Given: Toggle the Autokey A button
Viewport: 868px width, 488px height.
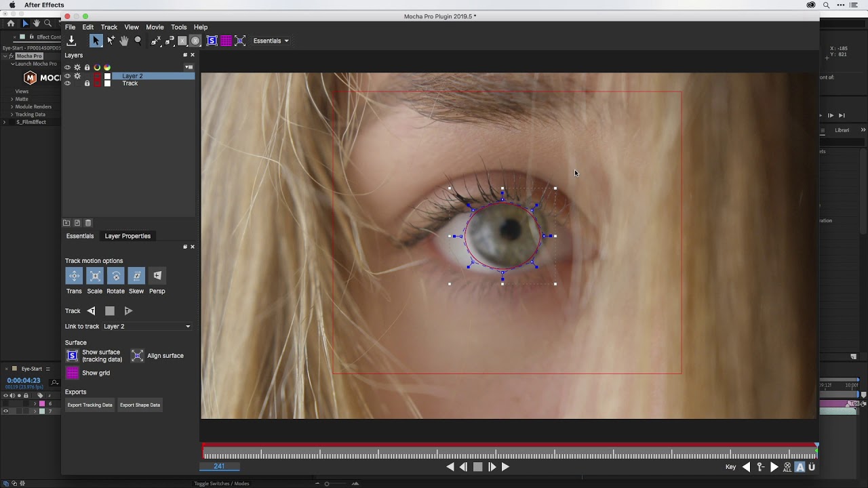Looking at the screenshot, I should 800,467.
